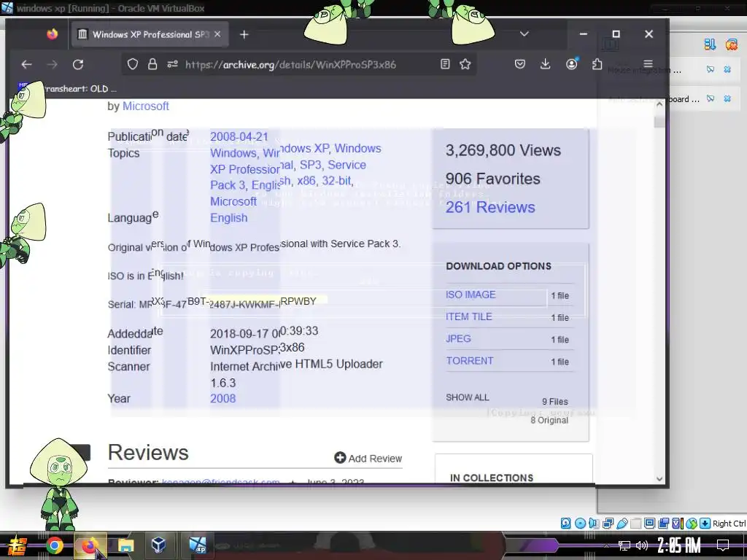Select the JPEG download option
This screenshot has width=747, height=560.
[458, 338]
